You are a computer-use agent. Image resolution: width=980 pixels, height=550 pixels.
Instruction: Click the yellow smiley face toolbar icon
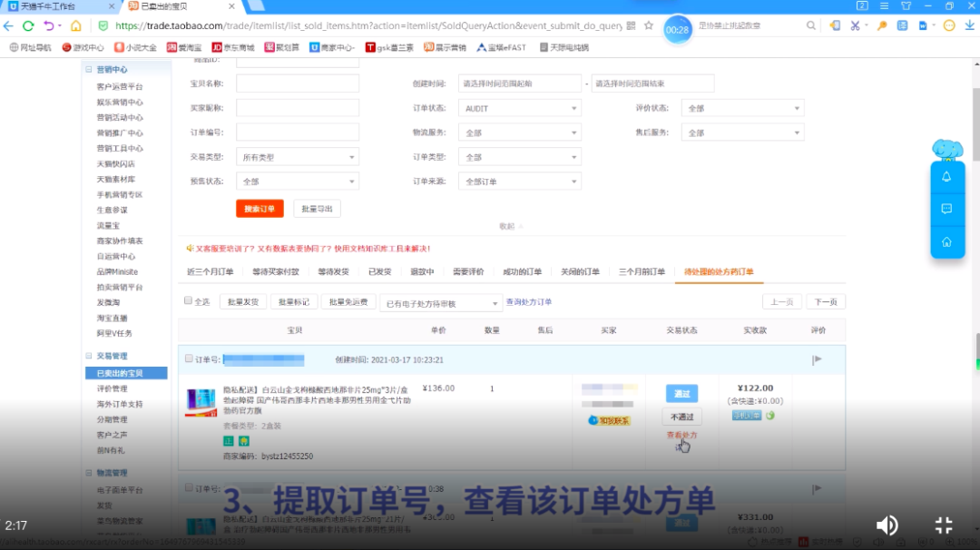(949, 25)
